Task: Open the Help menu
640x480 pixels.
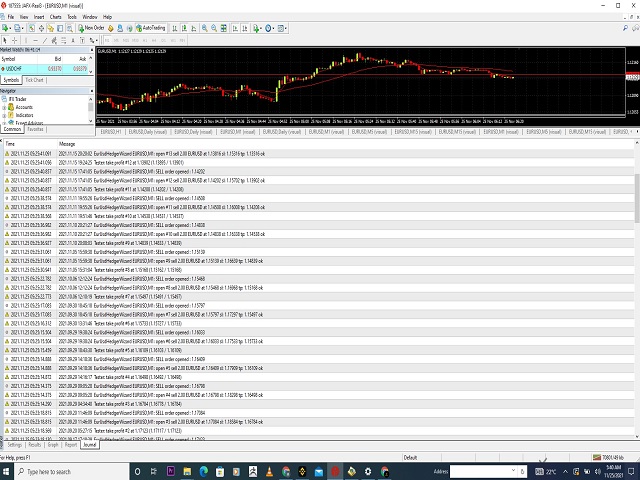Action: coord(107,17)
